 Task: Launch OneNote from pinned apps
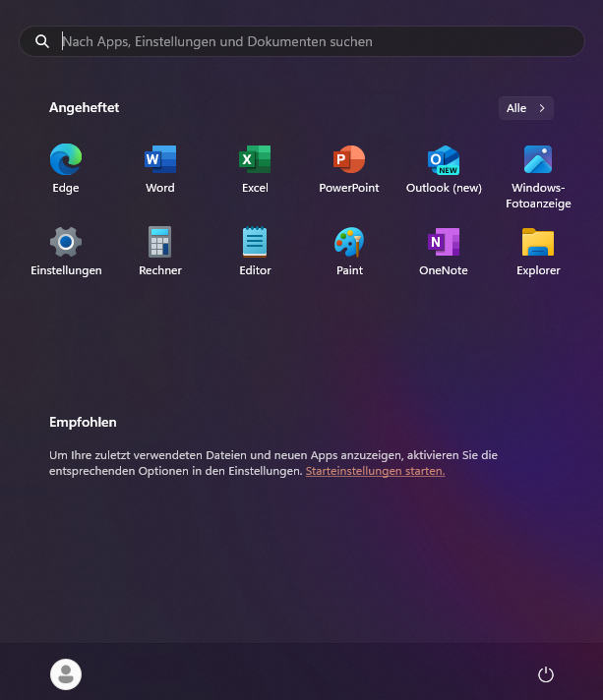tap(444, 252)
